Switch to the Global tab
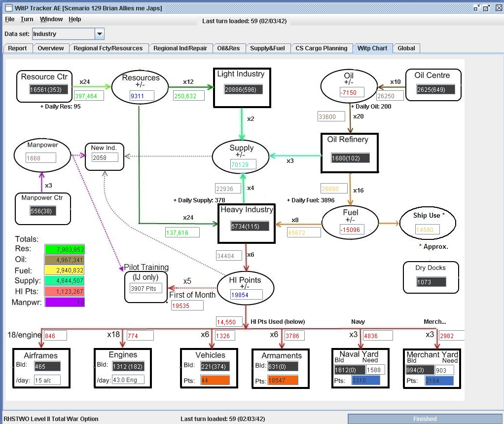 406,48
